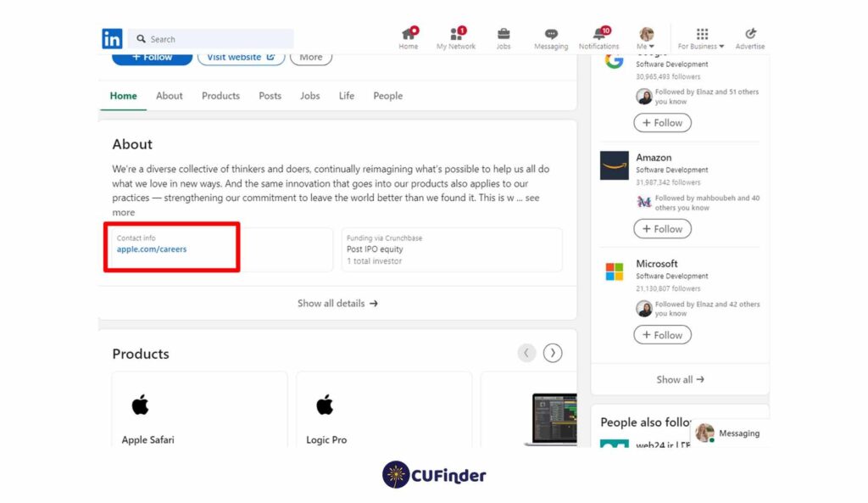This screenshot has height=503, width=868.
Task: Click the LinkedIn logo icon
Action: [112, 39]
